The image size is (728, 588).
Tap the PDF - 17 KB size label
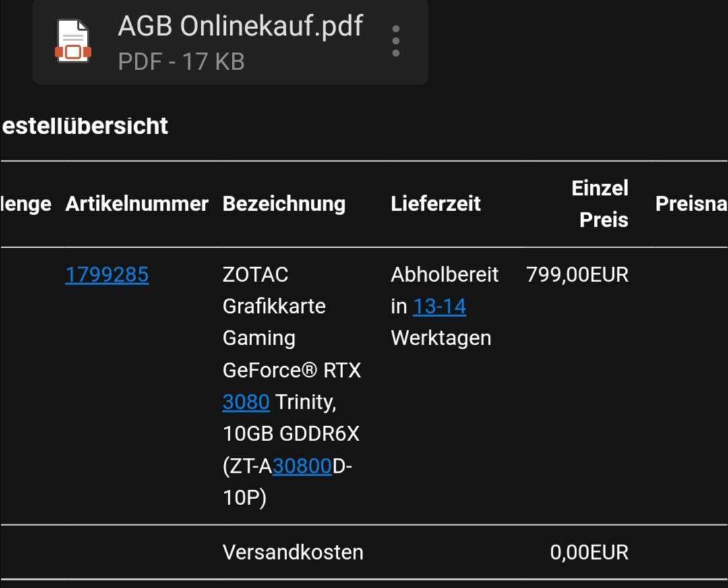pyautogui.click(x=181, y=62)
